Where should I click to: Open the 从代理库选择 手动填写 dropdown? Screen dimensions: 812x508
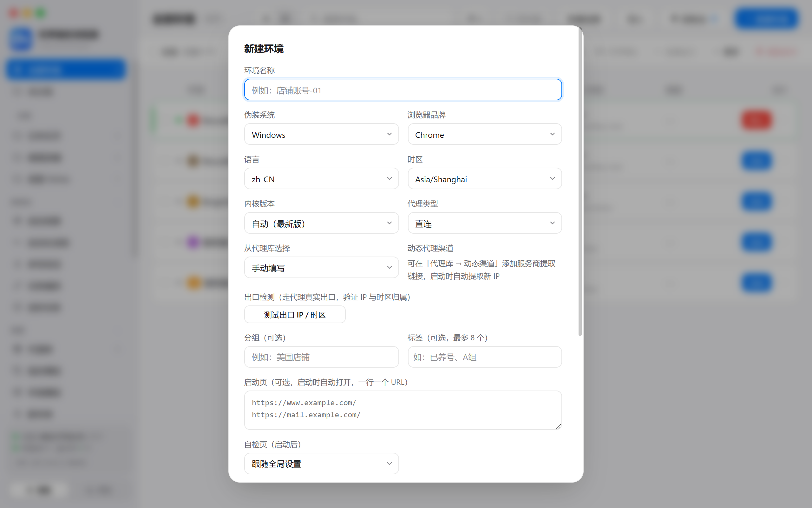321,267
